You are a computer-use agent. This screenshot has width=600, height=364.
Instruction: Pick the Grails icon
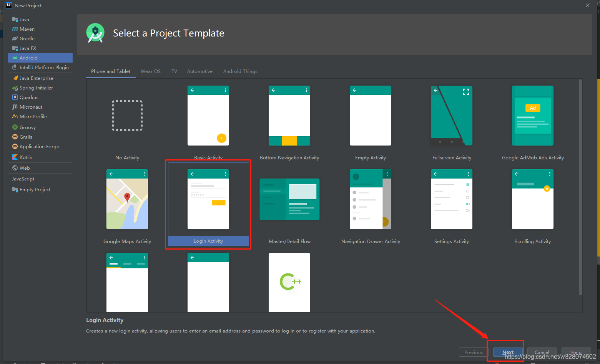click(x=15, y=137)
